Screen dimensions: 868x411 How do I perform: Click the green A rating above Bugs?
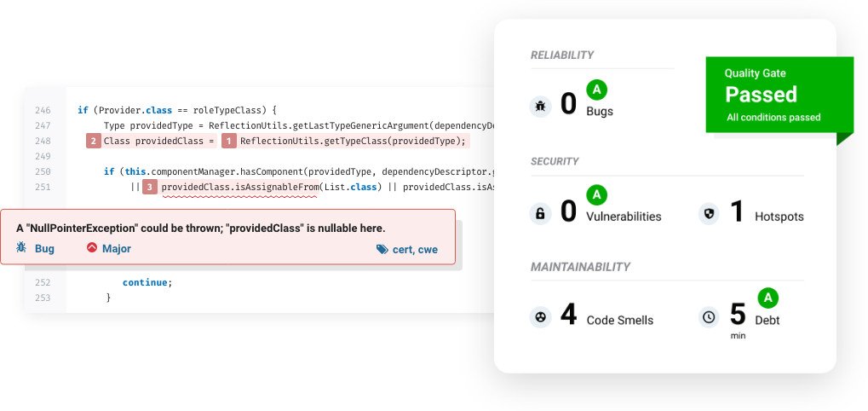pos(597,90)
